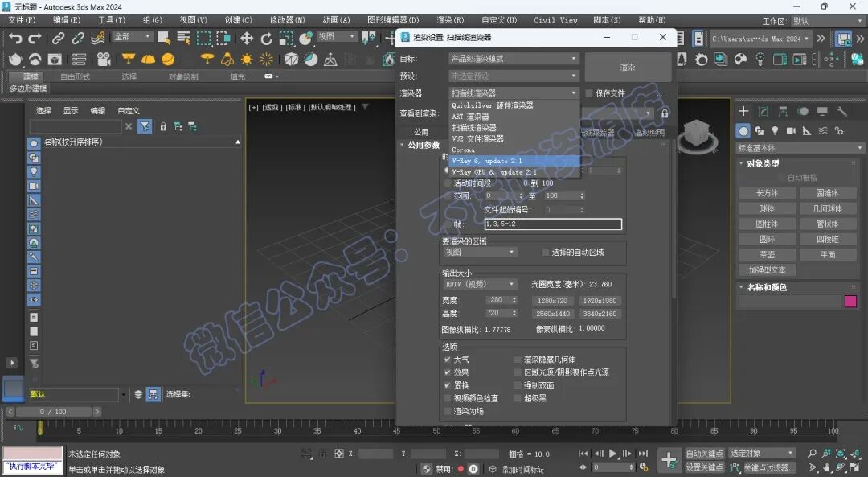Screen dimensions: 868x477
Task: Click the time slider 0 / 100
Action: [53, 412]
